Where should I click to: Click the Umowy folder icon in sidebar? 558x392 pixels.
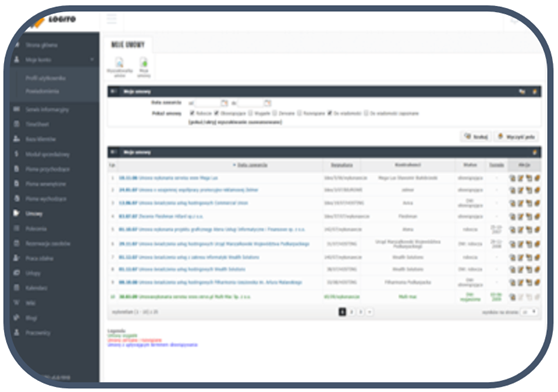click(x=17, y=213)
